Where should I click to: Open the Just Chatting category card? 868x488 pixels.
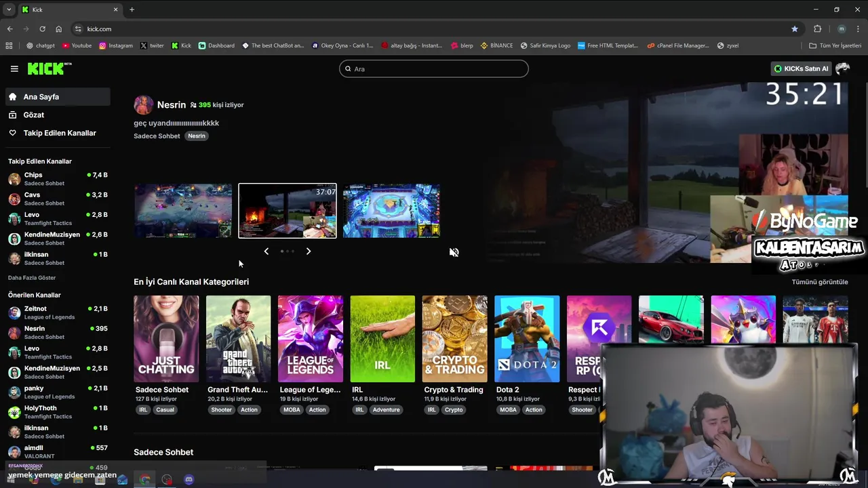tap(166, 339)
